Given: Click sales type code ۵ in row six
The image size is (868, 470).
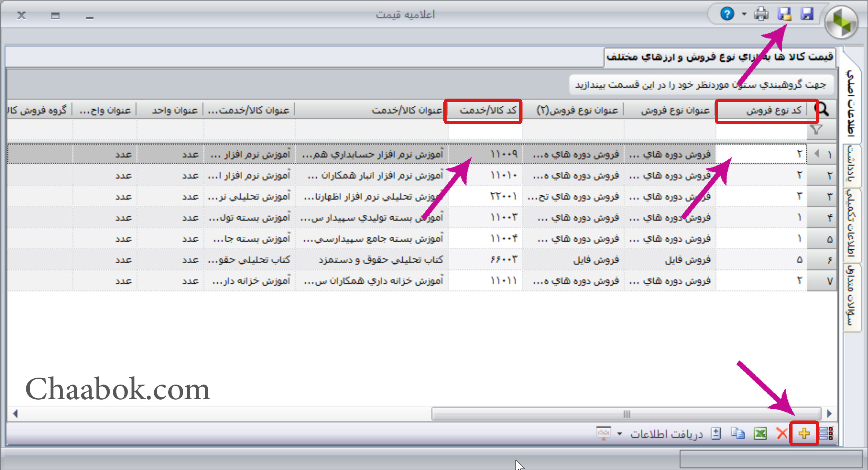Looking at the screenshot, I should point(761,260).
